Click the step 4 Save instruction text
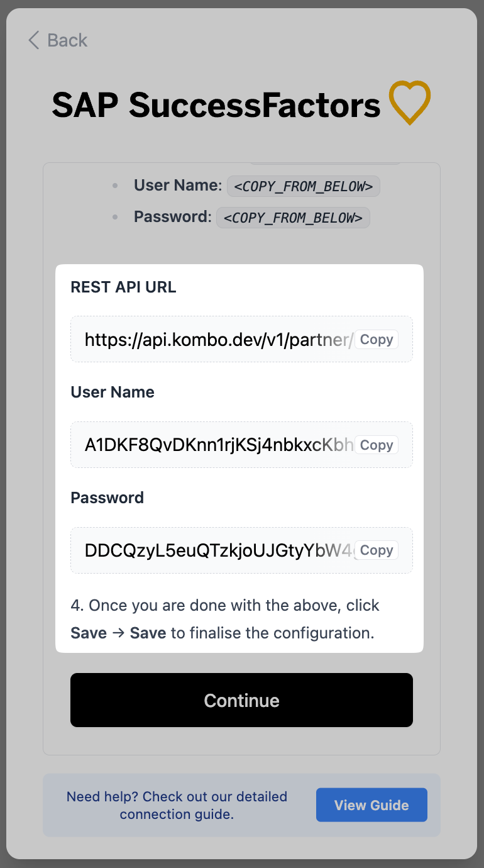484x868 pixels. tap(225, 619)
